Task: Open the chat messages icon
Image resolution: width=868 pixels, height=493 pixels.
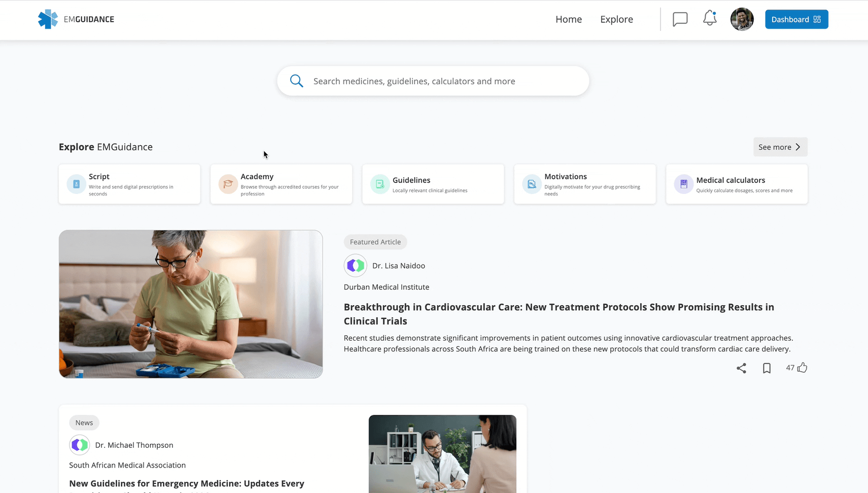Action: click(680, 19)
